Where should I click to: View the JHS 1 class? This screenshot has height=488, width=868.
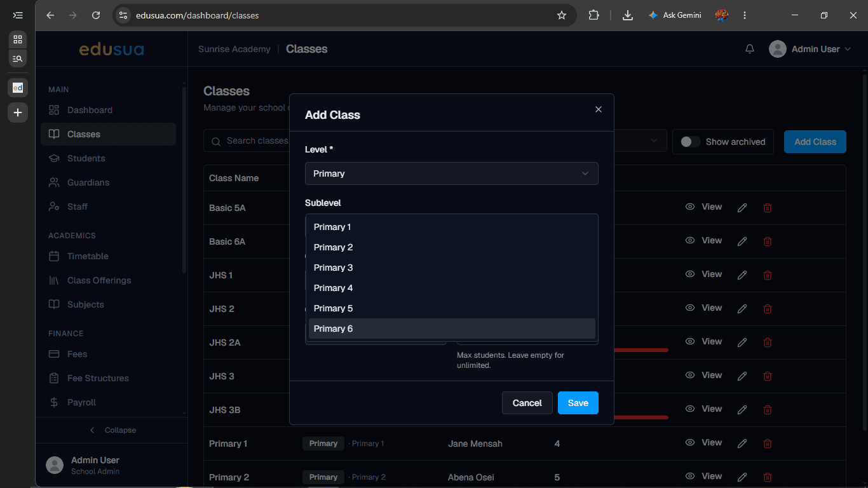[x=703, y=274]
